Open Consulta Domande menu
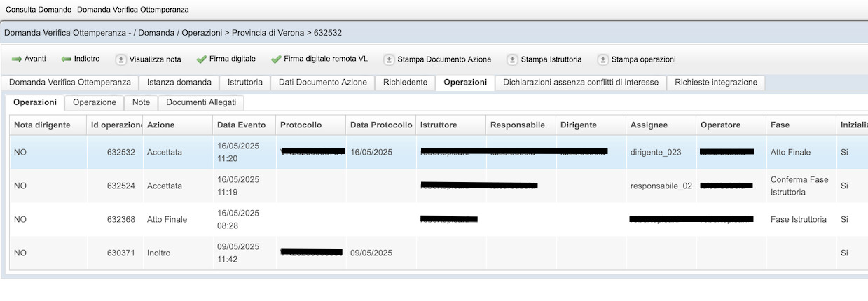The height and width of the screenshot is (301, 868). 39,10
